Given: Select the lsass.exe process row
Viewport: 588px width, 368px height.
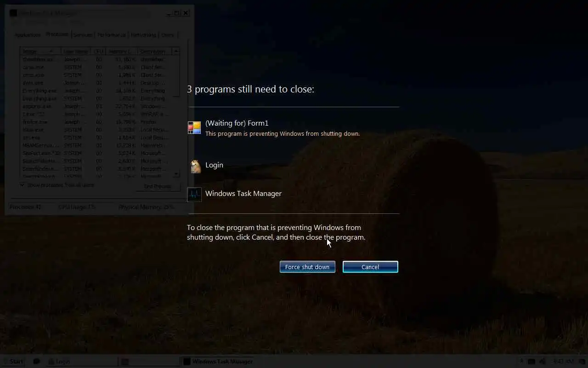Looking at the screenshot, I should [x=96, y=130].
